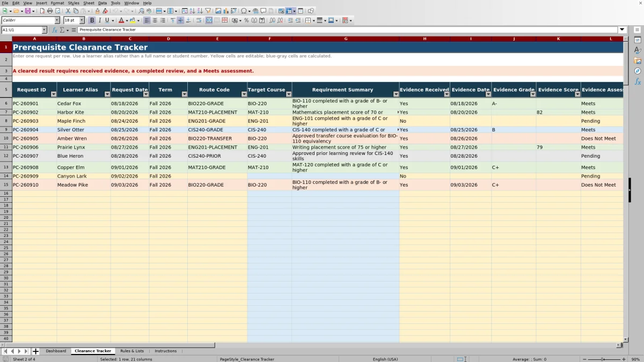The width and height of the screenshot is (644, 362).
Task: Toggle Underline formatting button
Action: click(x=107, y=20)
